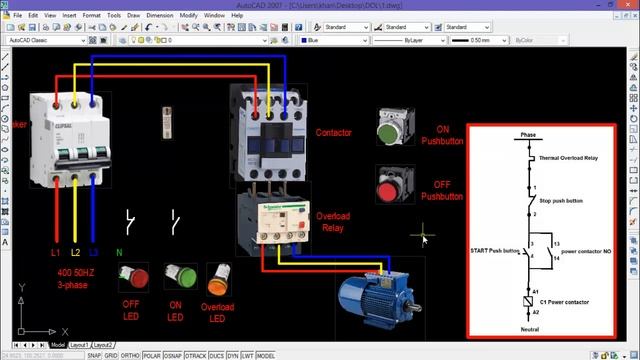Viewport: 640px width, 360px height.
Task: Click the red OFF pushbutton image
Action: [x=395, y=184]
